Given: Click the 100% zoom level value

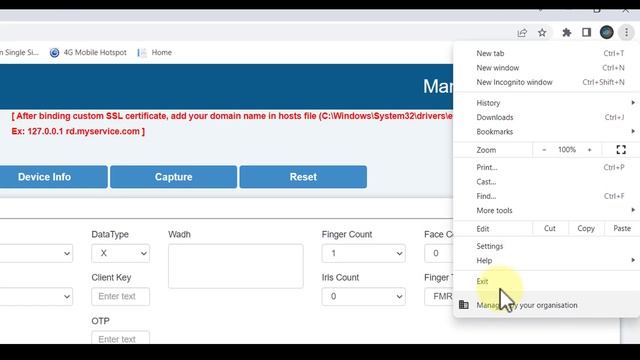Looking at the screenshot, I should tap(567, 150).
